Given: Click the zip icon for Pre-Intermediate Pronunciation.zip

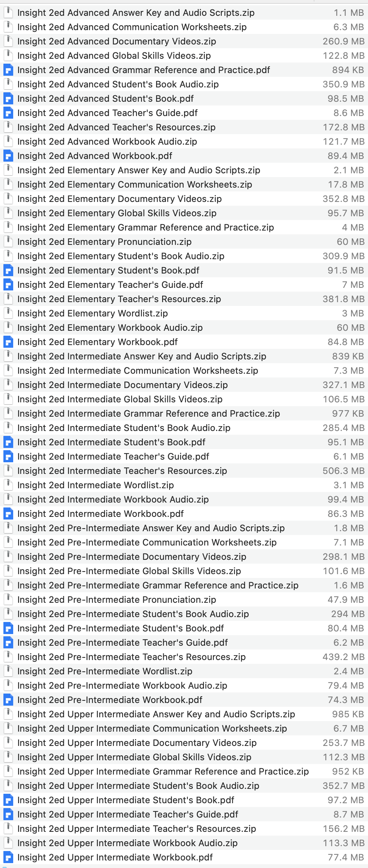Looking at the screenshot, I should pos(8,599).
